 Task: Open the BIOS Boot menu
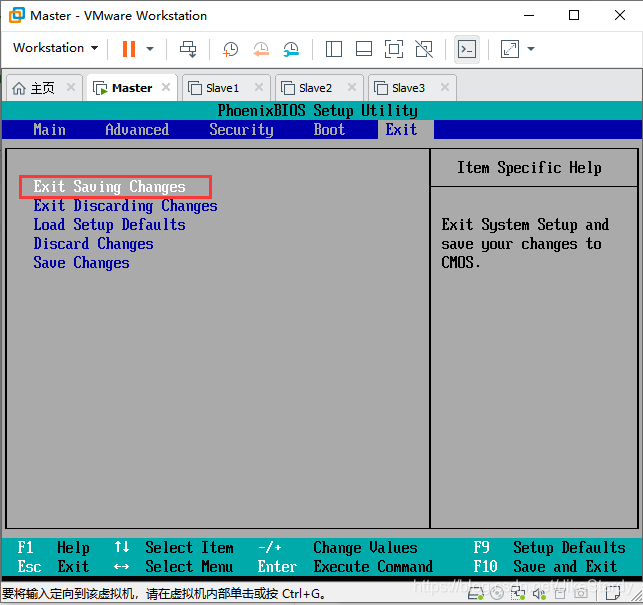[329, 130]
